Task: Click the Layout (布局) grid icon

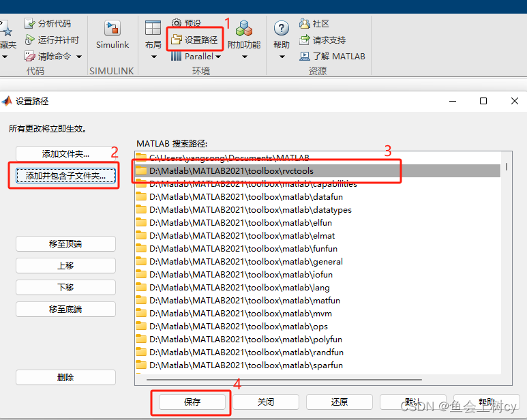Action: [153, 28]
